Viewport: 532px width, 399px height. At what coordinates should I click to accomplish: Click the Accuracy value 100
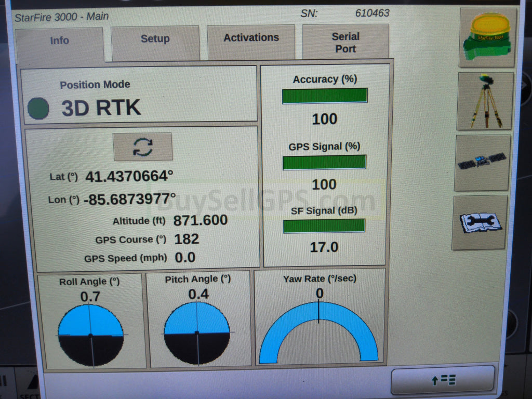pyautogui.click(x=325, y=119)
